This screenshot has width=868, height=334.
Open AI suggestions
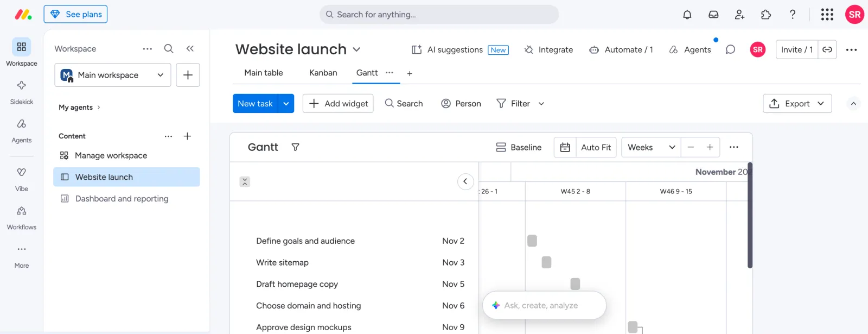[x=459, y=49]
